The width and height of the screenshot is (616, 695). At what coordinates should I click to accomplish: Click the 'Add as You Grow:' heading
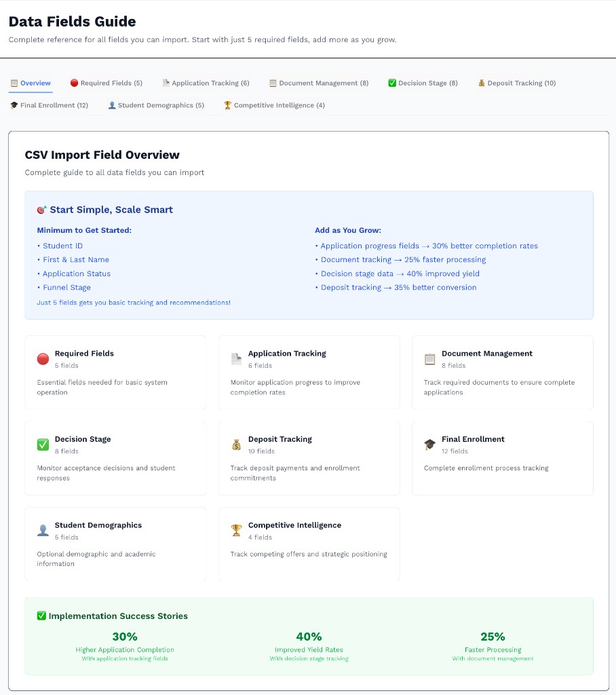(348, 230)
